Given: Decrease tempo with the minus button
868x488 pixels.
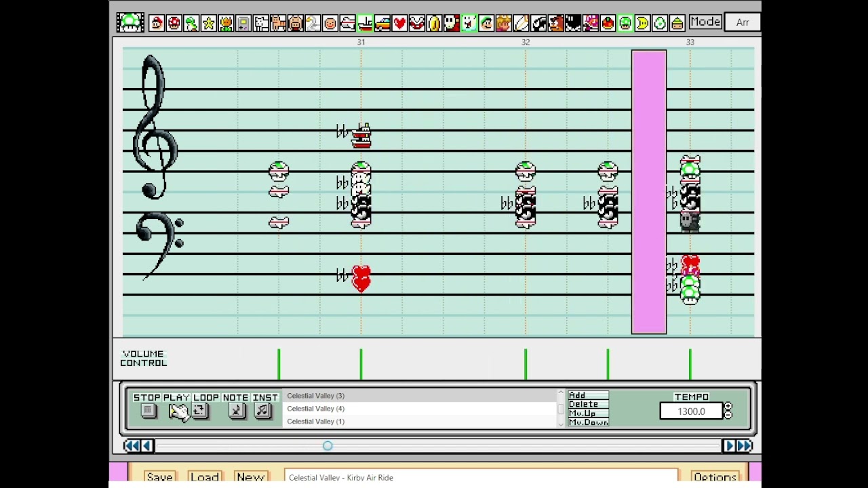Looking at the screenshot, I should click(x=728, y=415).
